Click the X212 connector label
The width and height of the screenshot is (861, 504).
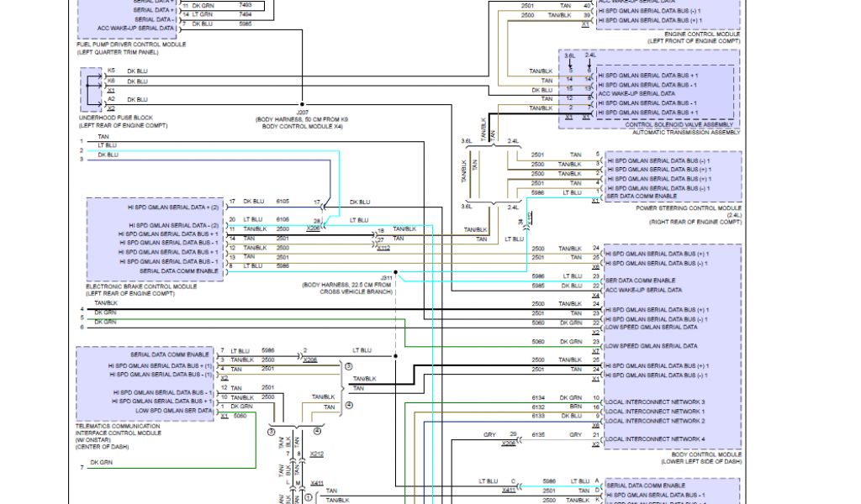click(x=316, y=454)
